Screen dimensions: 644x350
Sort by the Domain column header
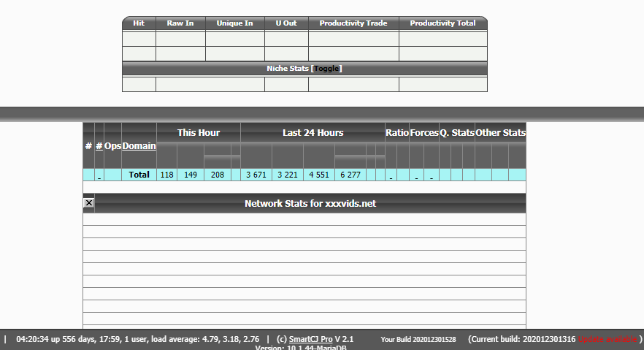[x=139, y=146]
